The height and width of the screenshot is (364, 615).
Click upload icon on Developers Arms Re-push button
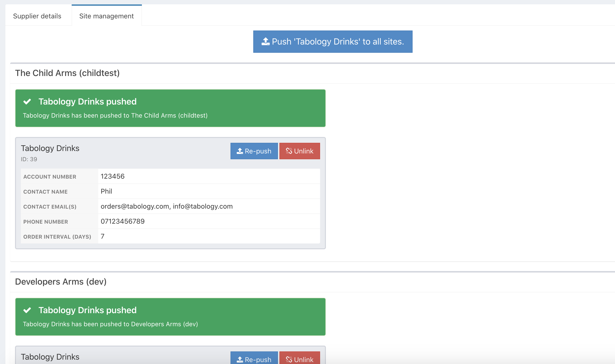240,359
